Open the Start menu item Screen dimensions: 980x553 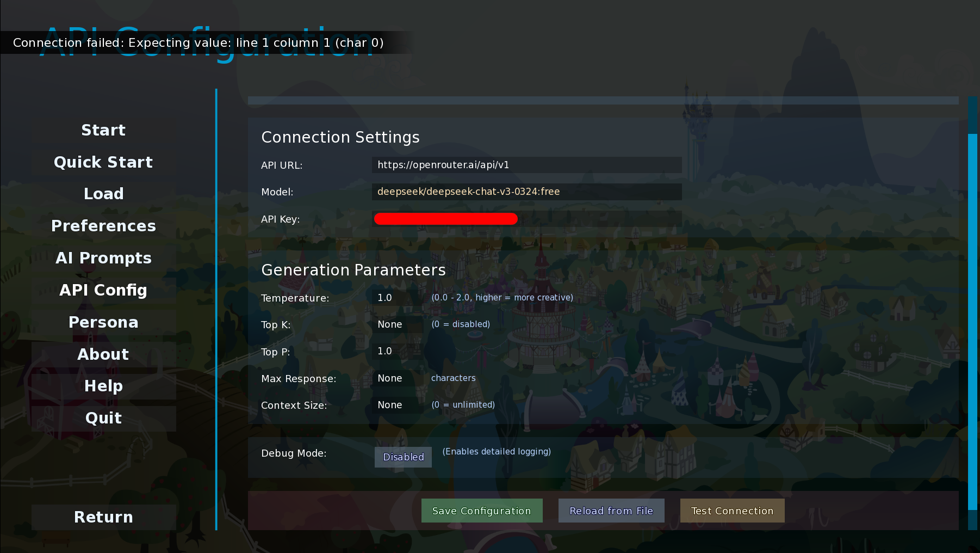(103, 130)
